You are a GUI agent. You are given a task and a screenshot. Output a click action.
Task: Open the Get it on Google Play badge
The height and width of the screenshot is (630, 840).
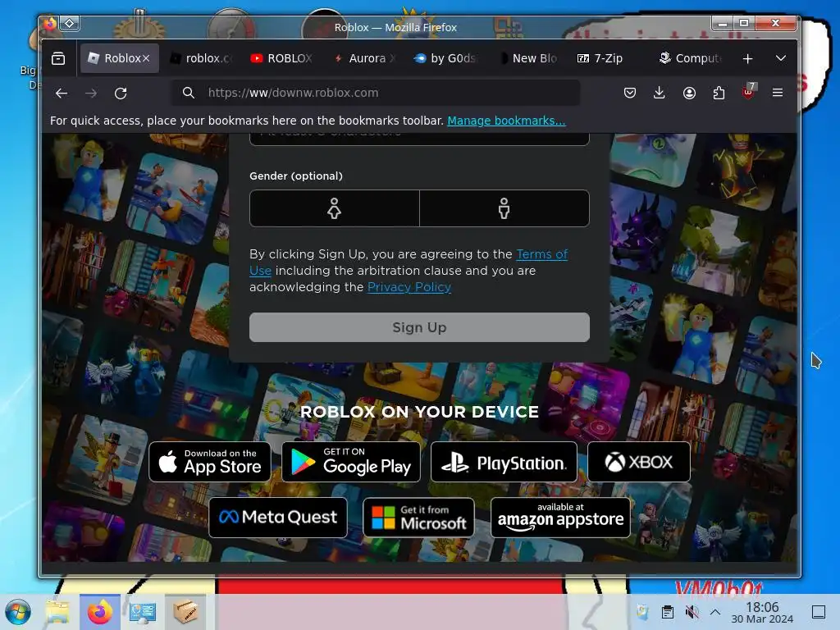pos(351,462)
